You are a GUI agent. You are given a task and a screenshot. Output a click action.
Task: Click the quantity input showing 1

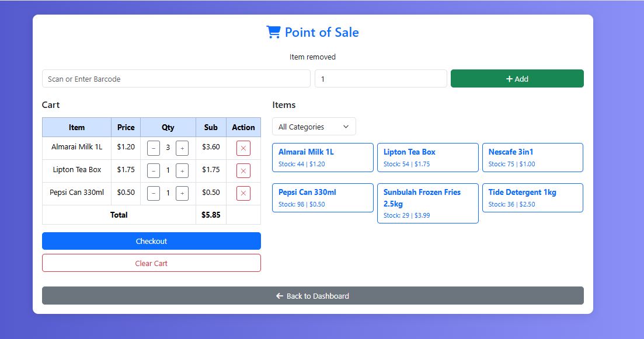click(x=380, y=78)
